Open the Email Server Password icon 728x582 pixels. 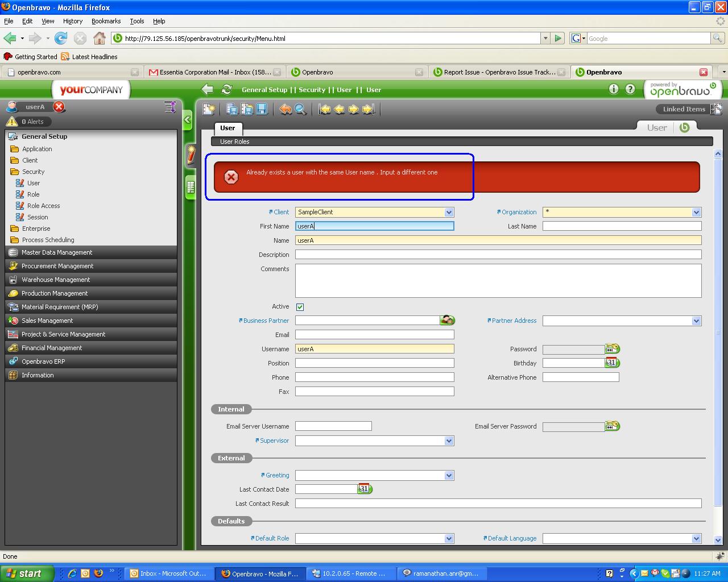click(613, 426)
